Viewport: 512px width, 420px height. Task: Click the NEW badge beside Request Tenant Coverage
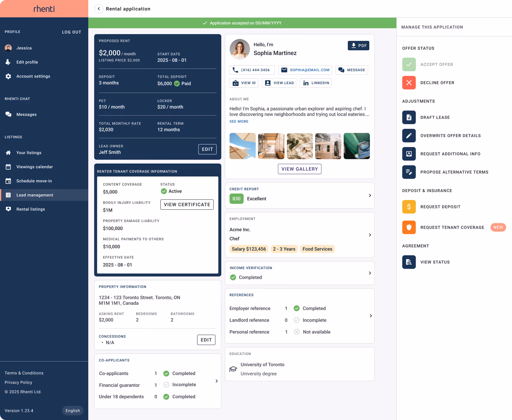(x=498, y=227)
